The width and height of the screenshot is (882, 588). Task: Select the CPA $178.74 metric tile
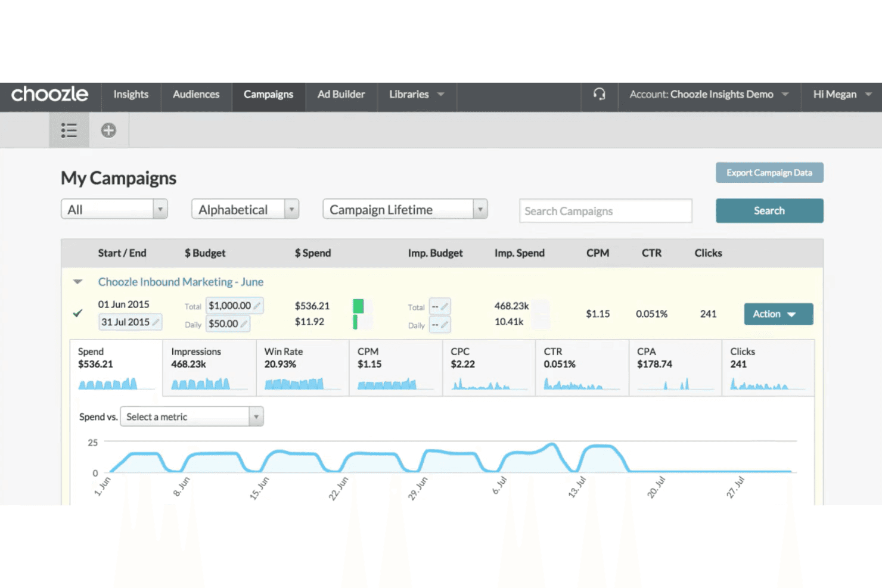click(x=675, y=368)
